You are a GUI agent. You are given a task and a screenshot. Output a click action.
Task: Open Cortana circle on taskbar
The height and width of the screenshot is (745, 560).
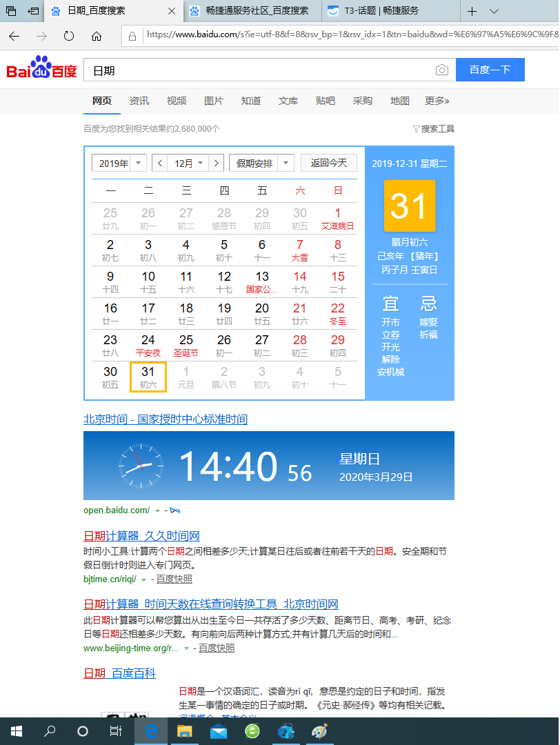coord(83,731)
